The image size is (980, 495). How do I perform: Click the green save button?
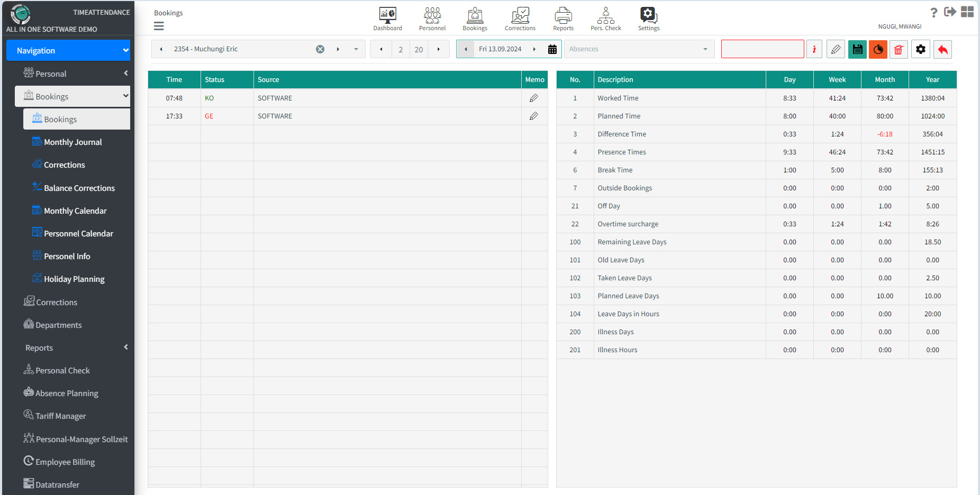coord(857,49)
